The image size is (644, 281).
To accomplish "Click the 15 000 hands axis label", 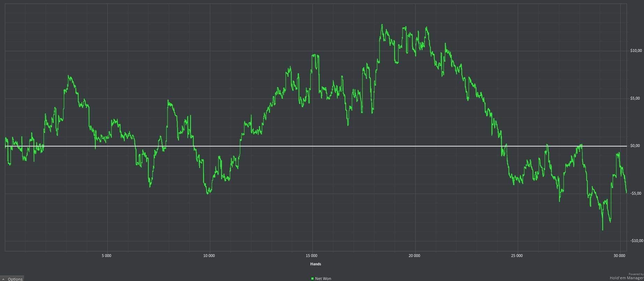I will (312, 256).
